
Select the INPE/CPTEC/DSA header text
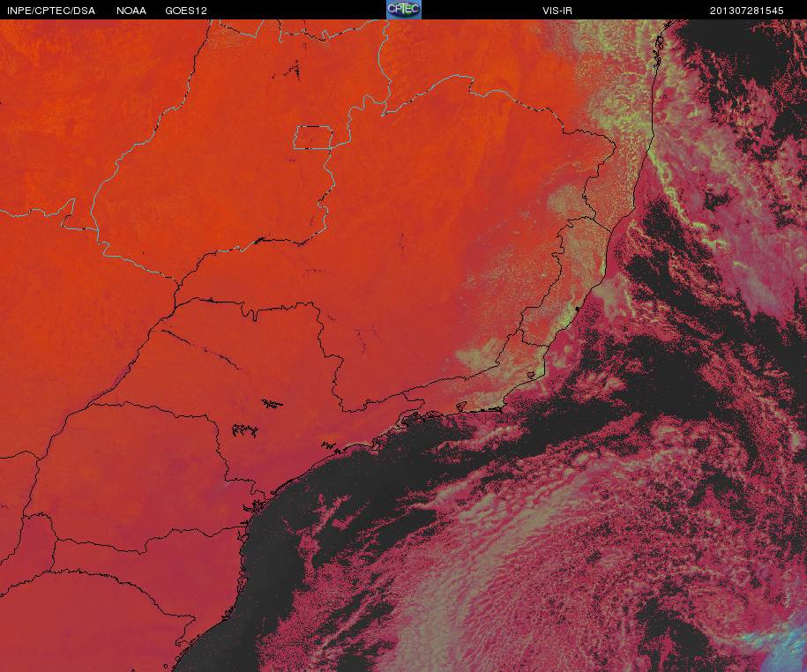coord(51,11)
